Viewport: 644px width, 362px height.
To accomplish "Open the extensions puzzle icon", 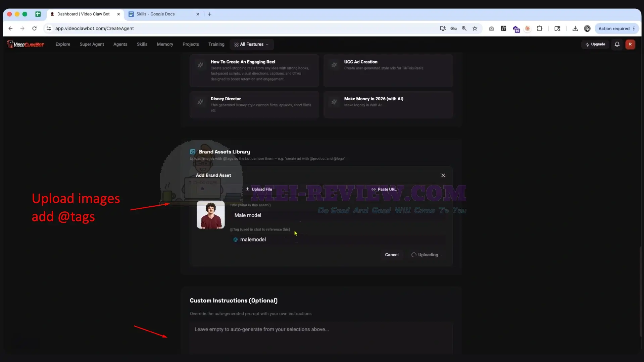I will [540, 29].
